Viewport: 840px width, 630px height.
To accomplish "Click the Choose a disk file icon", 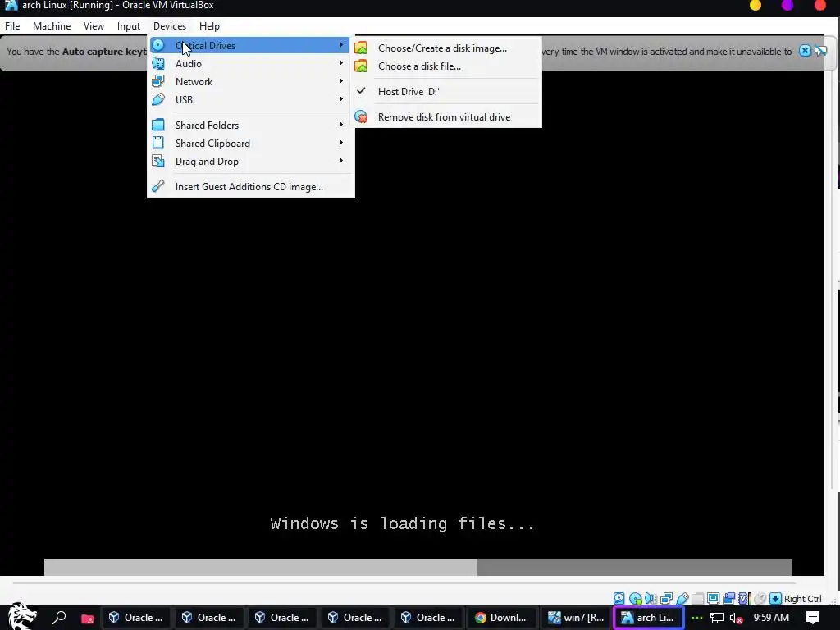I will click(x=361, y=66).
